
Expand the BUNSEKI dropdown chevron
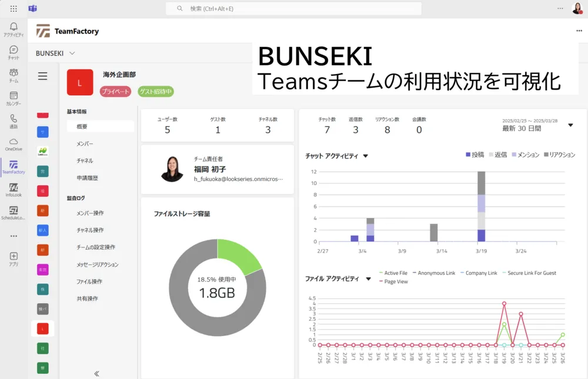(72, 53)
